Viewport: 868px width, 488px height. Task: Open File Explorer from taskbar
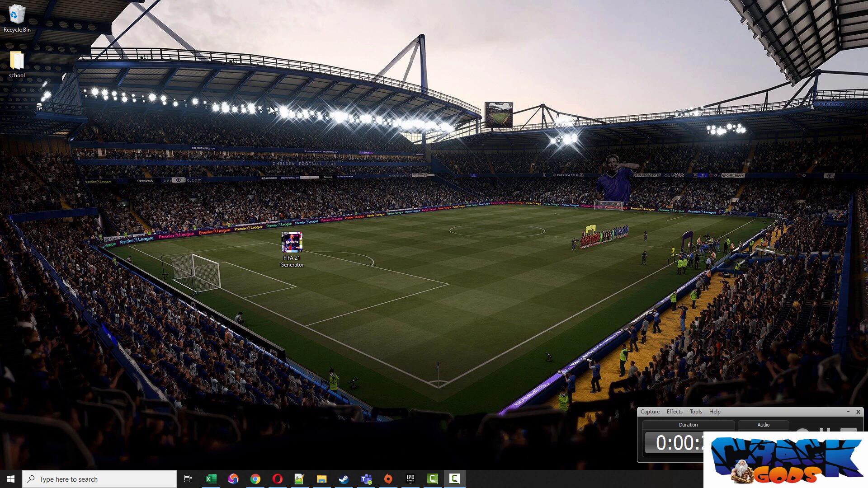tap(322, 479)
